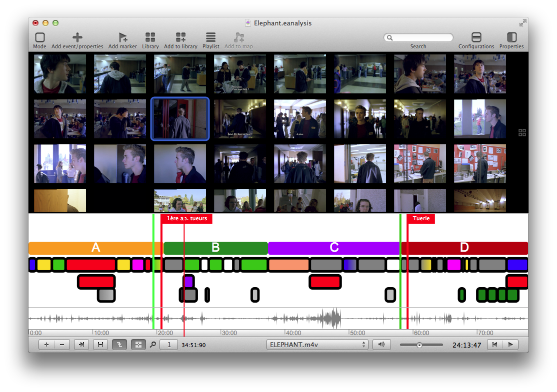The height and width of the screenshot is (392, 557).
Task: Select the outdoor campus thumbnail in last row
Action: pos(180,200)
